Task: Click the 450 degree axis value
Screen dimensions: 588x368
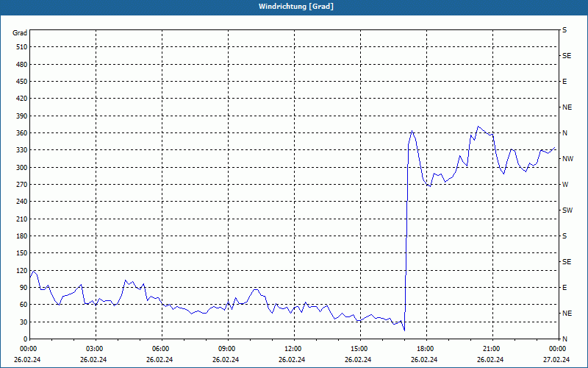Action: 22,82
